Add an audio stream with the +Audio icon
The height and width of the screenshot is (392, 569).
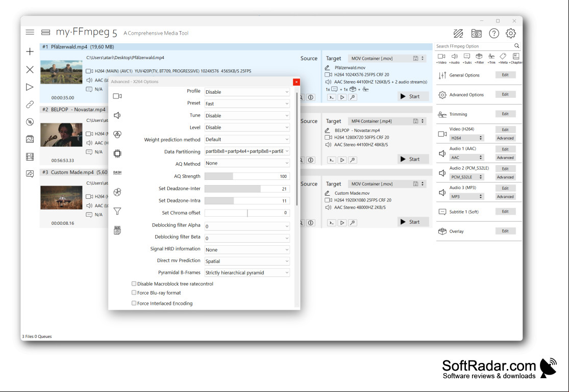pyautogui.click(x=454, y=59)
